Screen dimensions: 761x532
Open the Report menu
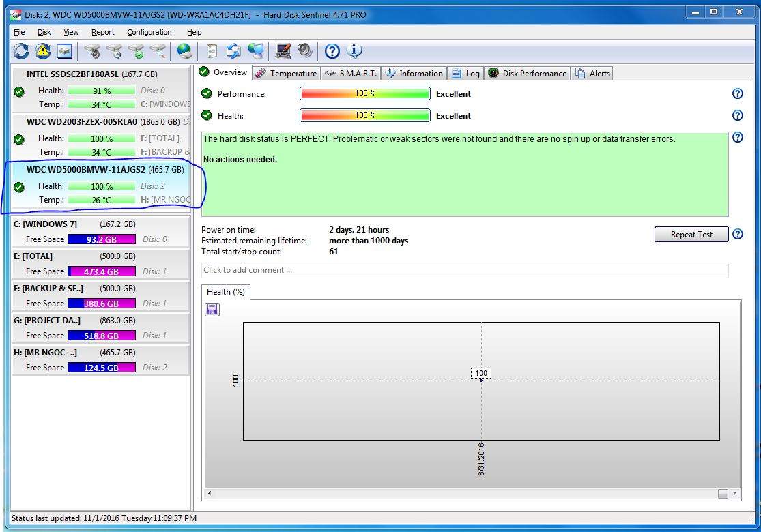(x=103, y=32)
